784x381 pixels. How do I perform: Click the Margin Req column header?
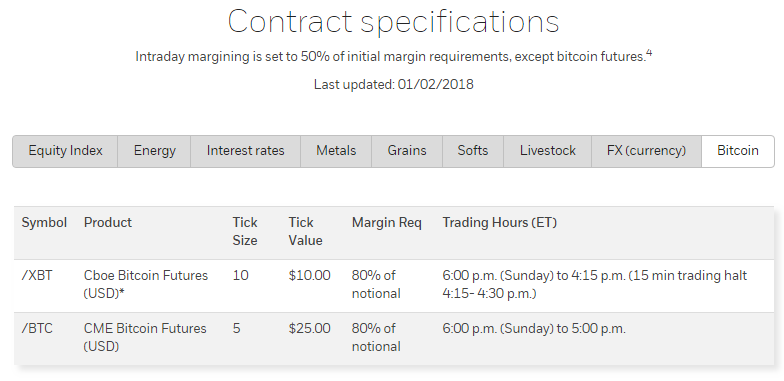[x=386, y=223]
